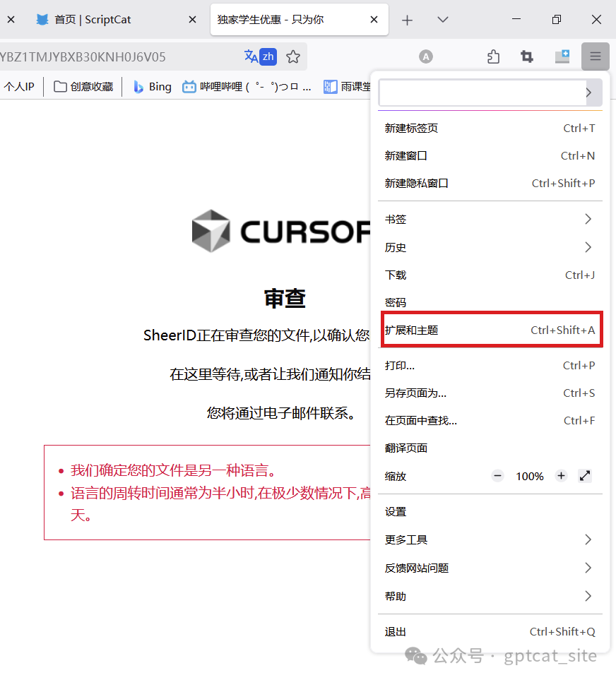Choose 打印... from the menu

[x=490, y=366]
